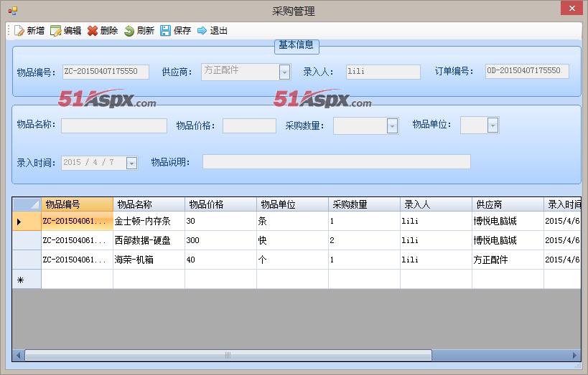Click the horizontal scrollbar right arrow
Viewport: 588px width, 375px height.
coord(575,355)
